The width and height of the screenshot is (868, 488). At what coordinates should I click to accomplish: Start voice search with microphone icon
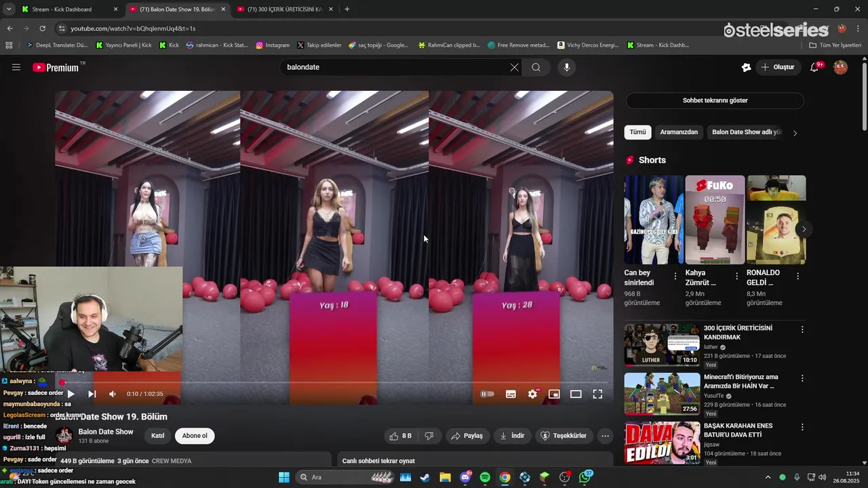(567, 67)
